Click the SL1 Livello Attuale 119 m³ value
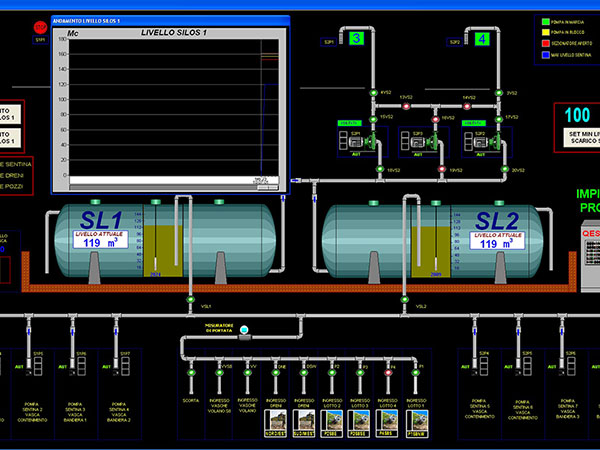Image resolution: width=600 pixels, height=450 pixels. click(100, 242)
